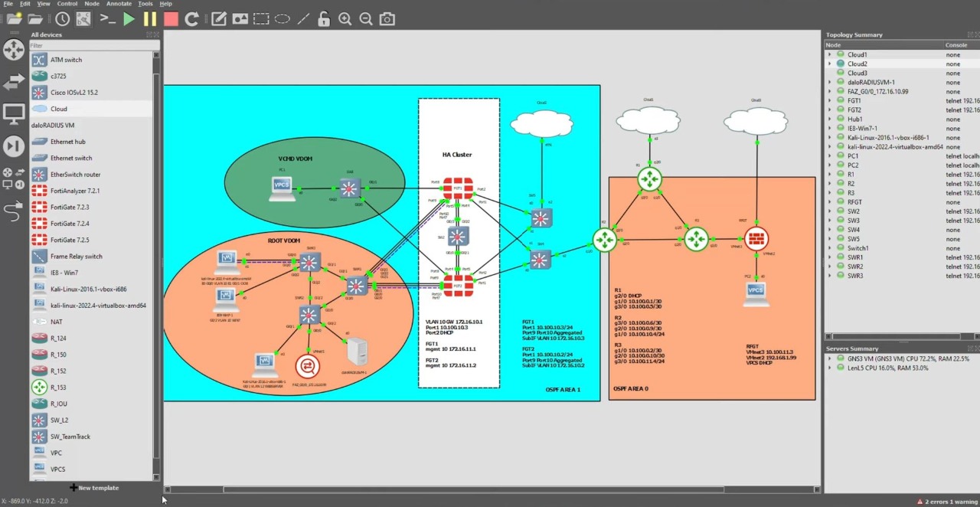980x507 pixels.
Task: Open project using the folder toolbar icon
Action: click(x=35, y=19)
